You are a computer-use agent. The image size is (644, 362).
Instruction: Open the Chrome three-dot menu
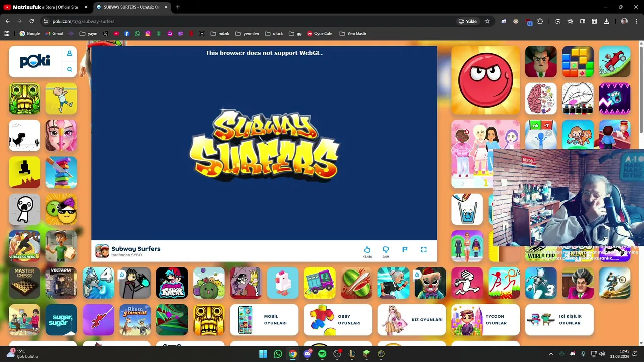pyautogui.click(x=636, y=21)
